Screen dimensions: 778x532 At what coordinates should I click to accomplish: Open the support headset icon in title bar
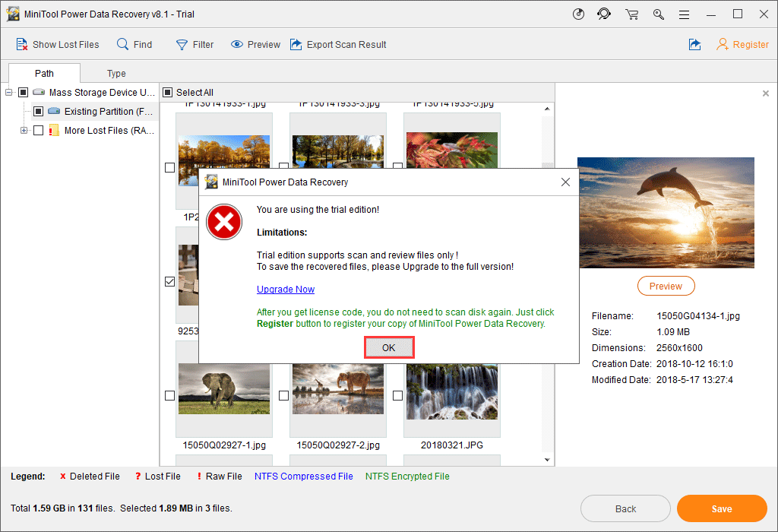point(604,14)
